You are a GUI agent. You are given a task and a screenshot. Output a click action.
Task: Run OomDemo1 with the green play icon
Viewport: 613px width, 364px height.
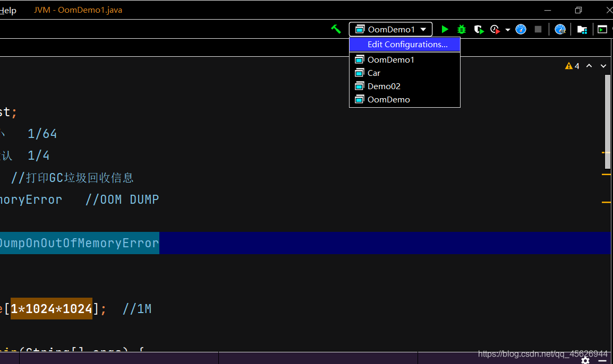[x=445, y=29]
